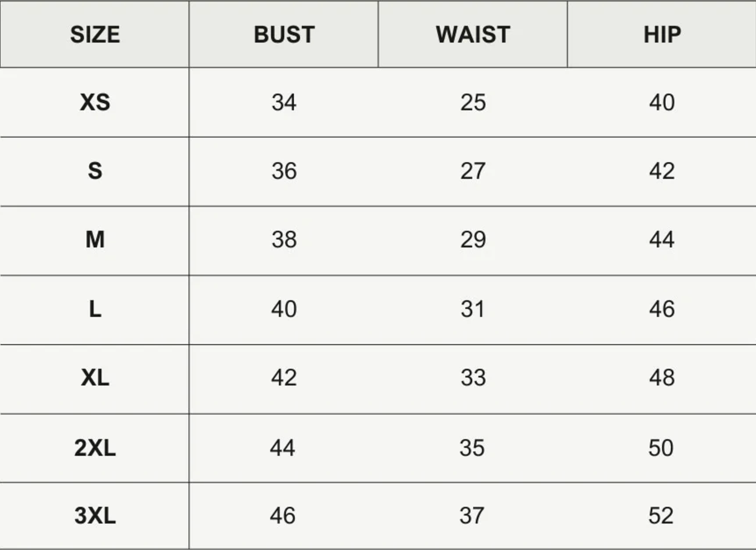Click the WAIST column header
Image resolution: width=756 pixels, height=550 pixels.
tap(473, 35)
